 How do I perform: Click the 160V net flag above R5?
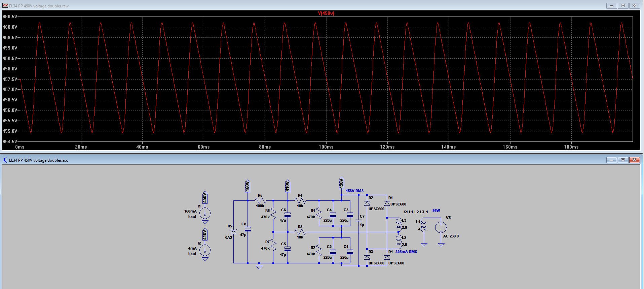pos(248,186)
